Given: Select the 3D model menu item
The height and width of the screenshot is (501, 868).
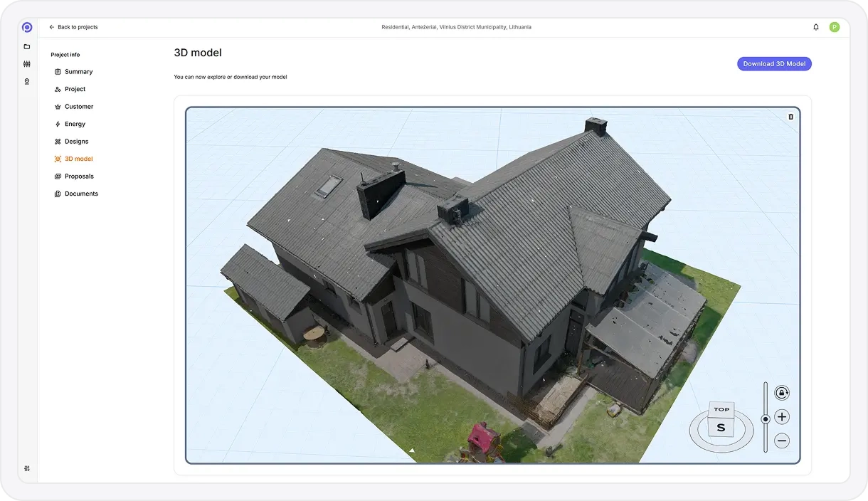Looking at the screenshot, I should click(x=78, y=159).
